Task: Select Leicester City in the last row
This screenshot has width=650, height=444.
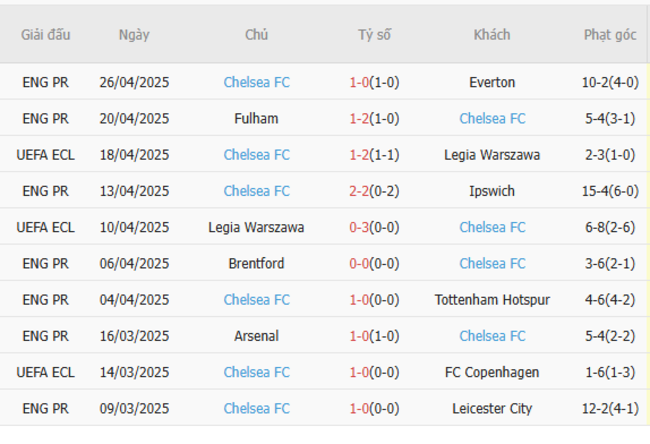Action: coord(492,409)
